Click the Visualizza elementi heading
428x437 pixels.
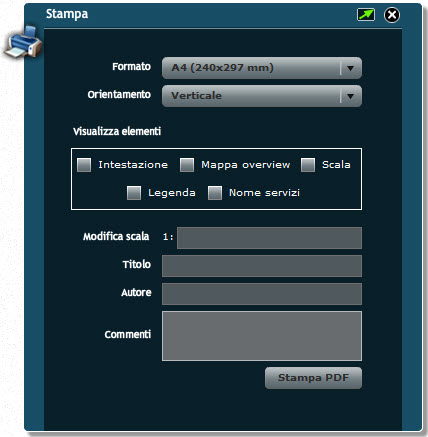point(117,131)
